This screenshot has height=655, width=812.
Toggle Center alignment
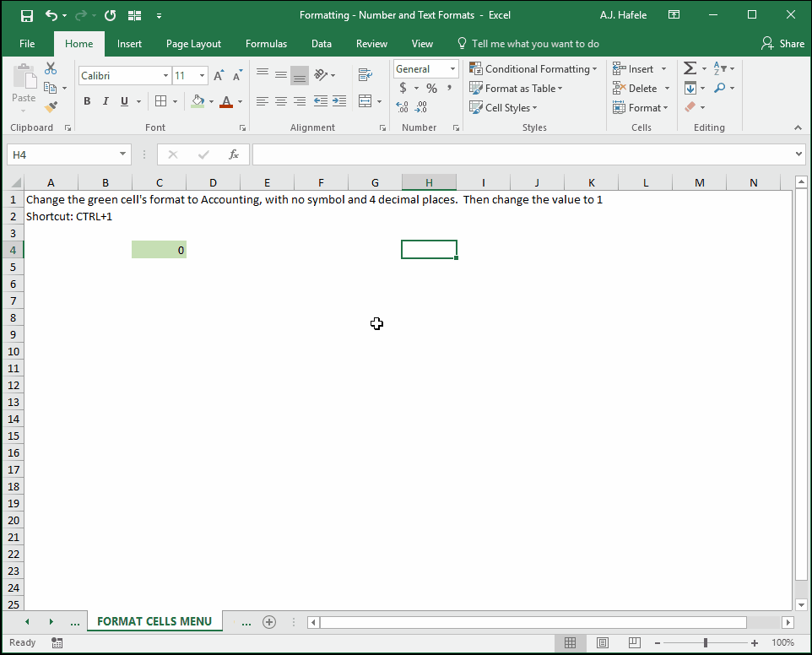click(281, 101)
